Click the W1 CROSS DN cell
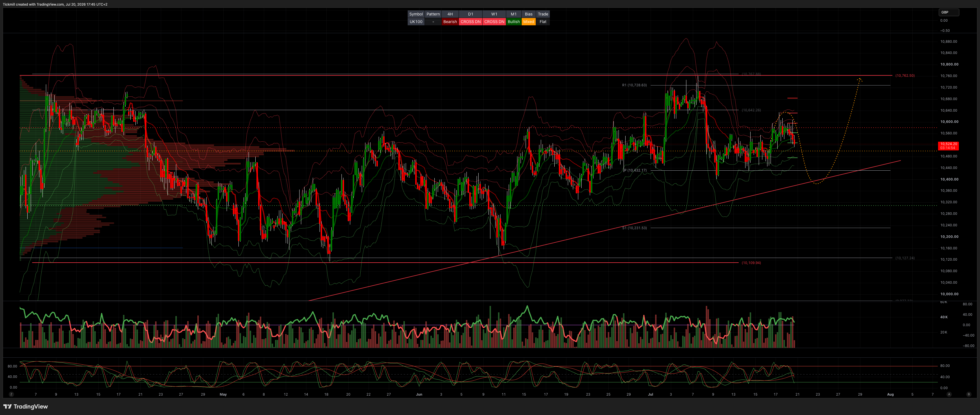 (x=494, y=22)
